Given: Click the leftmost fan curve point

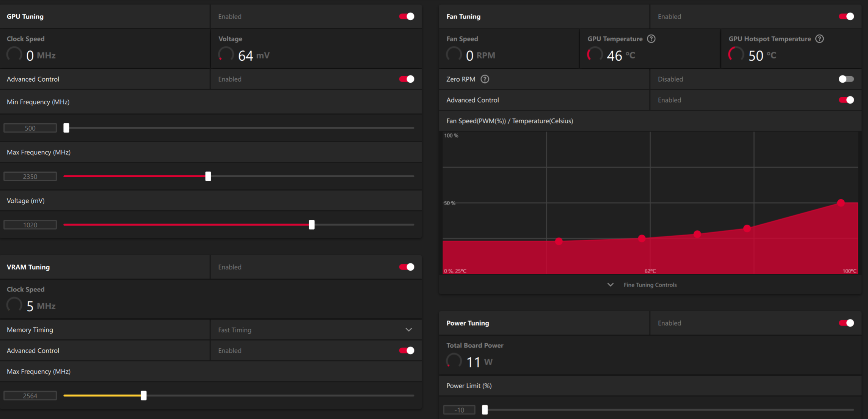Looking at the screenshot, I should tap(559, 241).
